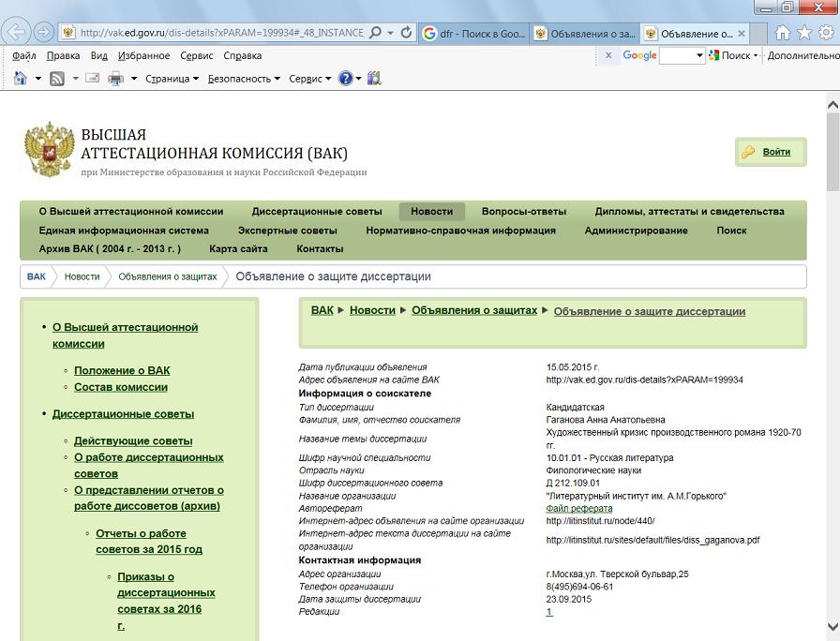The height and width of the screenshot is (641, 840).
Task: Click the blue Help question mark icon
Action: tap(346, 79)
